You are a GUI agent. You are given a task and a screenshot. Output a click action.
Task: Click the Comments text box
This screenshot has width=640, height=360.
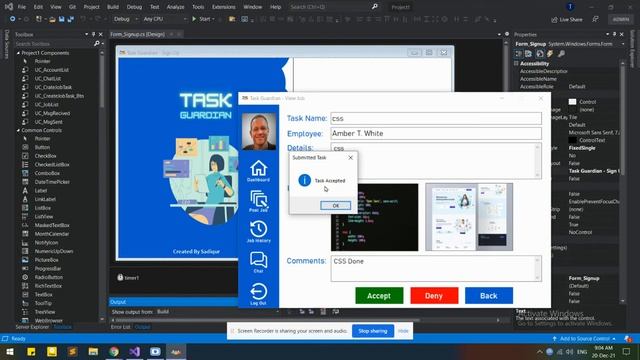[x=436, y=269]
